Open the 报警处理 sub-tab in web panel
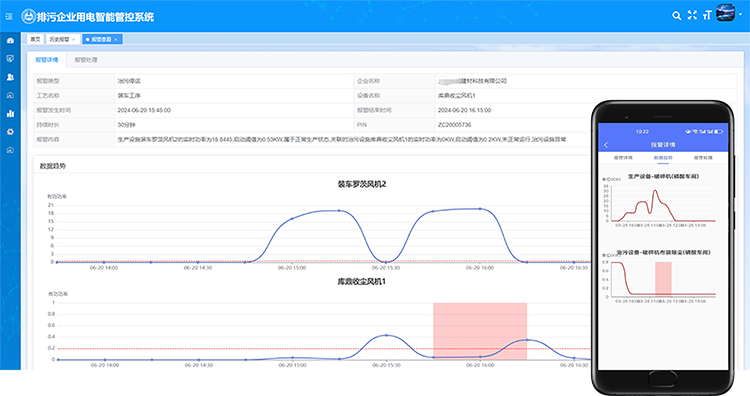 [86, 60]
